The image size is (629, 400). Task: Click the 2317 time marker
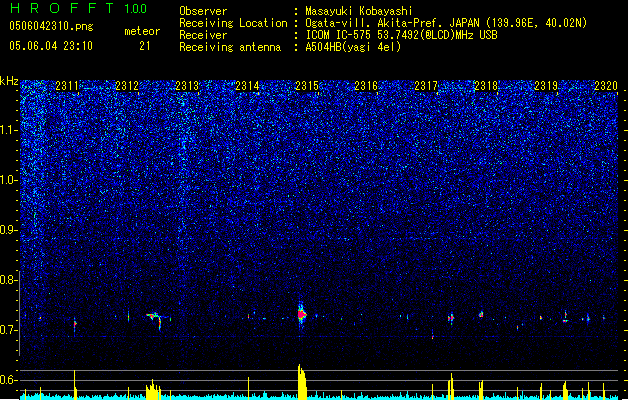(426, 86)
